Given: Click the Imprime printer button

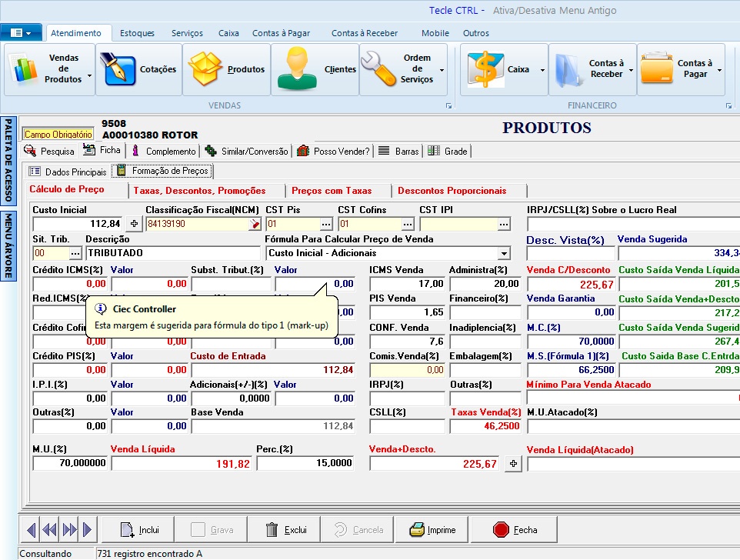Looking at the screenshot, I should pos(432,529).
